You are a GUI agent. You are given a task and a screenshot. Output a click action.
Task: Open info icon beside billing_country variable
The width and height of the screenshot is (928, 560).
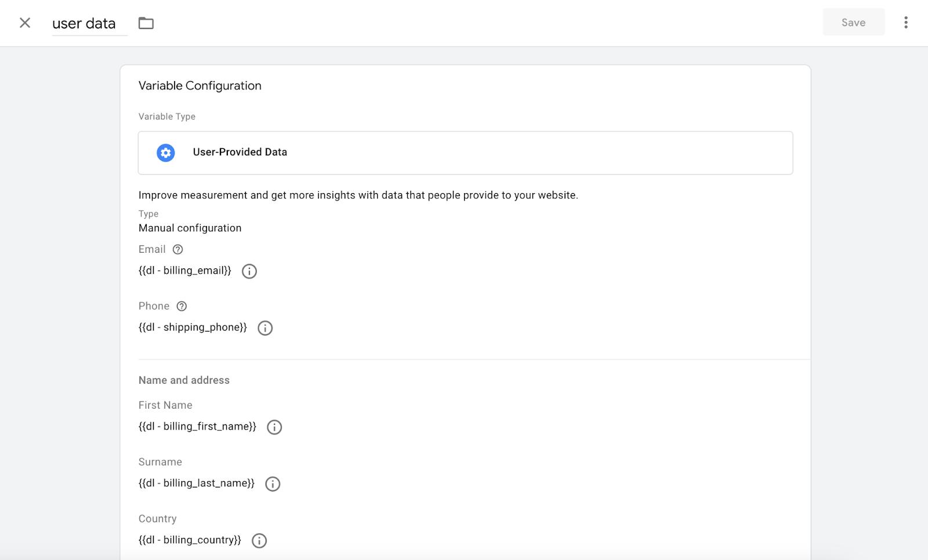pos(259,541)
